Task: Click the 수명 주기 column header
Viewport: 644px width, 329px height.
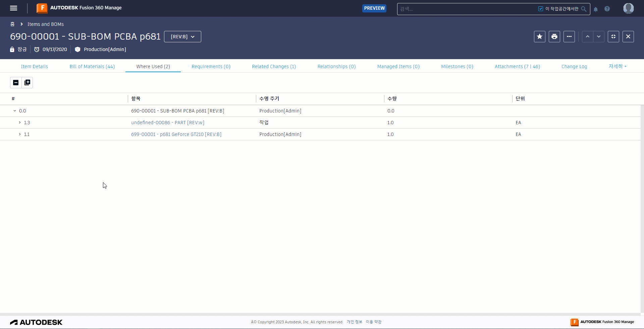Action: click(269, 99)
